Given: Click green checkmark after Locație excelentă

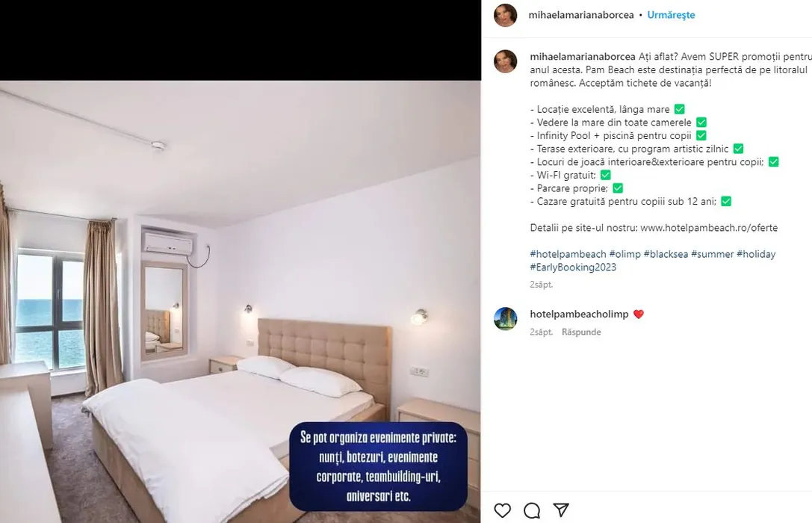Looking at the screenshot, I should coord(680,109).
